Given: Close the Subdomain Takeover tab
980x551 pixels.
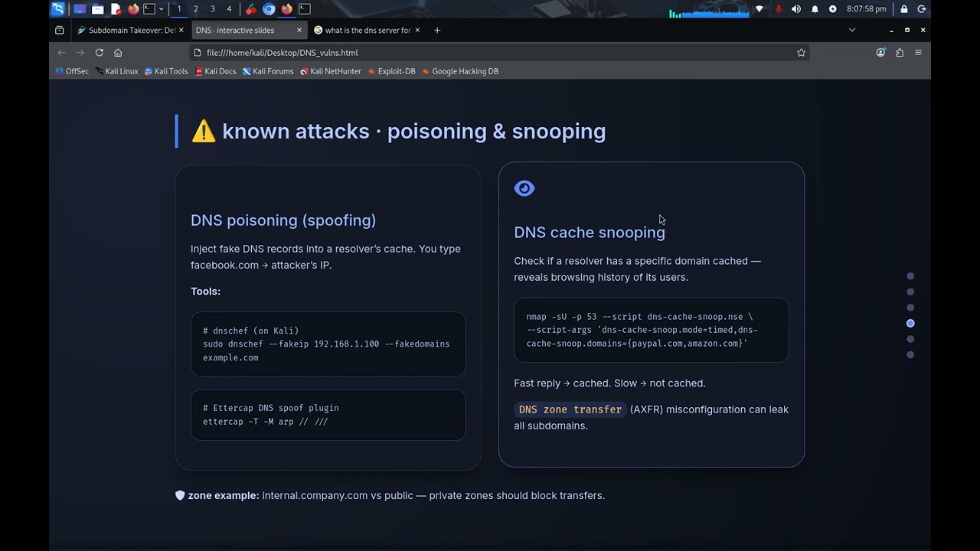Looking at the screenshot, I should pyautogui.click(x=181, y=30).
